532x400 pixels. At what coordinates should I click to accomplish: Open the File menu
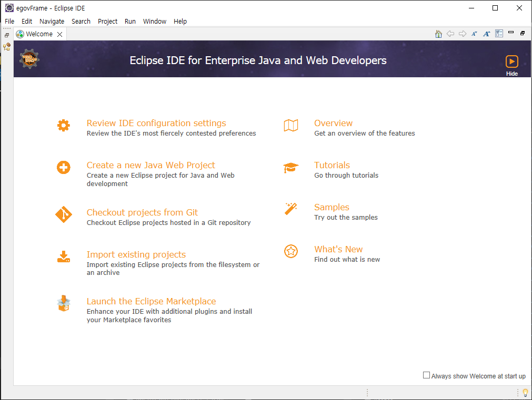[9, 21]
